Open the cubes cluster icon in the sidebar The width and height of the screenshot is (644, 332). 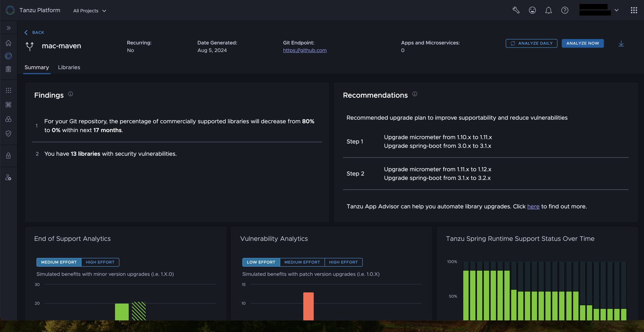[8, 119]
